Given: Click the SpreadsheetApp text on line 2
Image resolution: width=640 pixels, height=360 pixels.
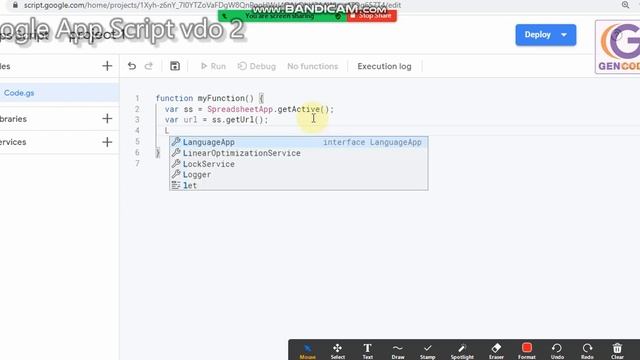Looking at the screenshot, I should [240, 109].
